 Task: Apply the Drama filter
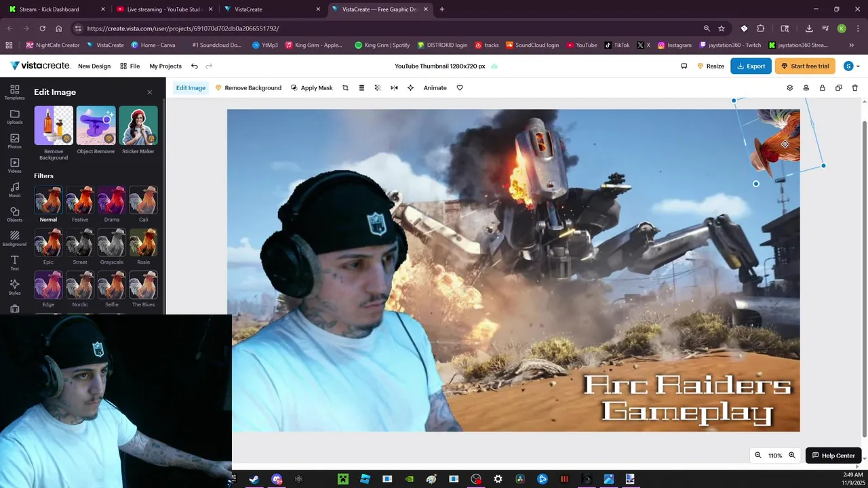[112, 200]
